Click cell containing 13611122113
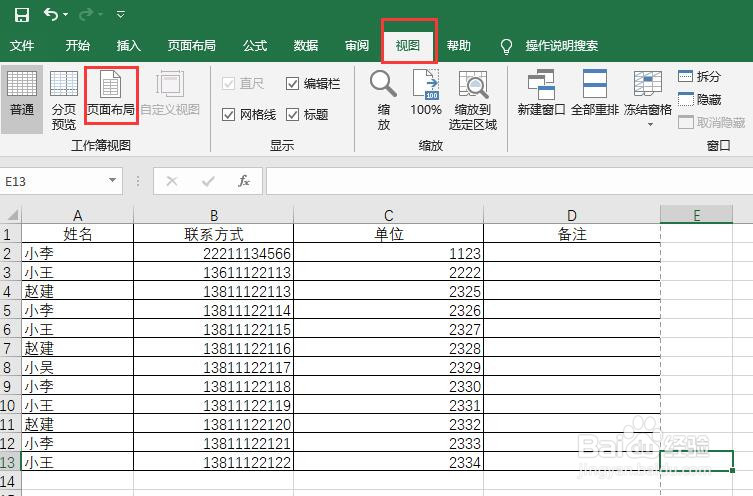The width and height of the screenshot is (753, 496). (213, 272)
